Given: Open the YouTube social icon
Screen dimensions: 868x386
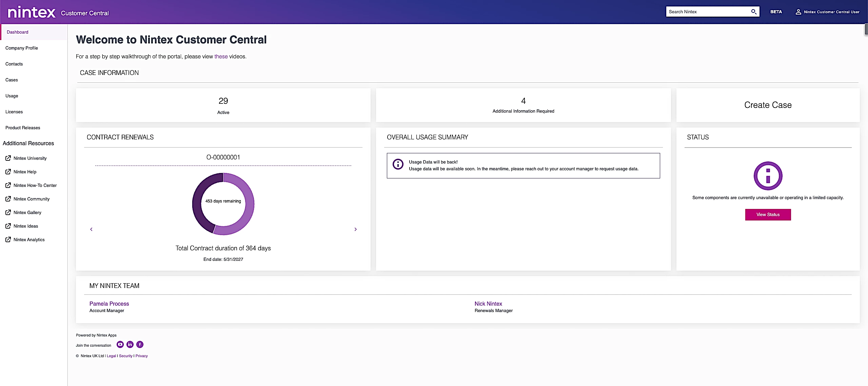Looking at the screenshot, I should coord(120,345).
